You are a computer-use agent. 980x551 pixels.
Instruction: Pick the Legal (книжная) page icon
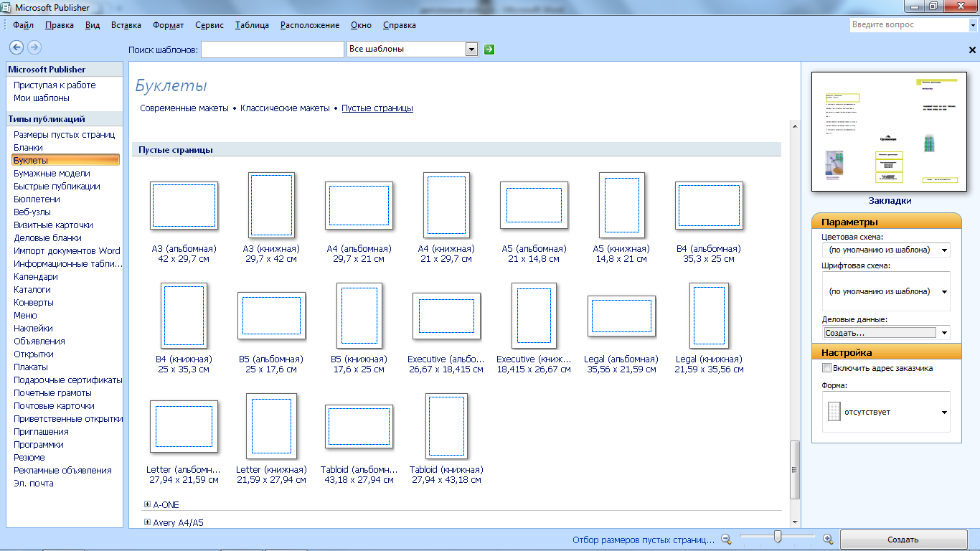[709, 316]
